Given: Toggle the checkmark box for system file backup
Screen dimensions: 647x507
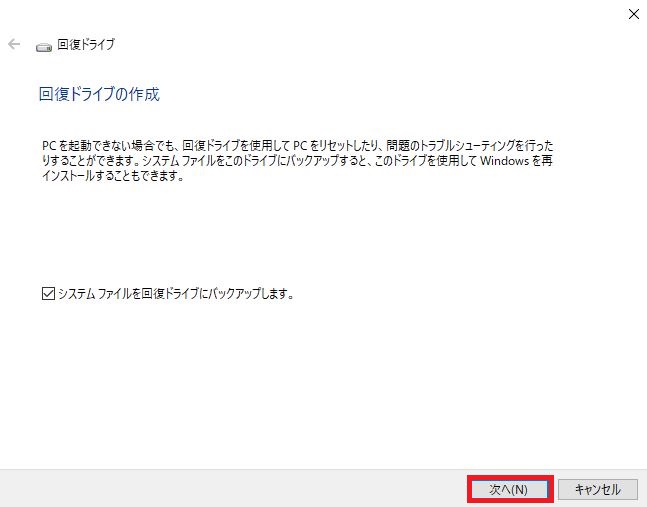Looking at the screenshot, I should tap(48, 294).
